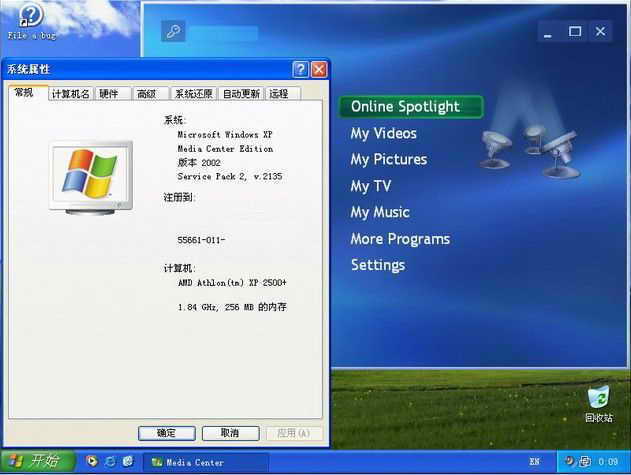Click the help question mark button in System Properties
Viewport: 631px width, 475px height.
(x=300, y=69)
